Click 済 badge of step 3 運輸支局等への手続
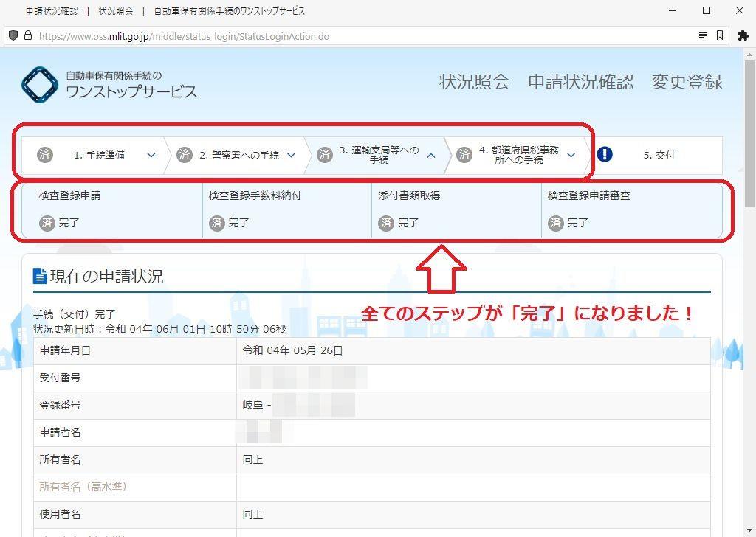The width and height of the screenshot is (756, 537). coord(325,155)
